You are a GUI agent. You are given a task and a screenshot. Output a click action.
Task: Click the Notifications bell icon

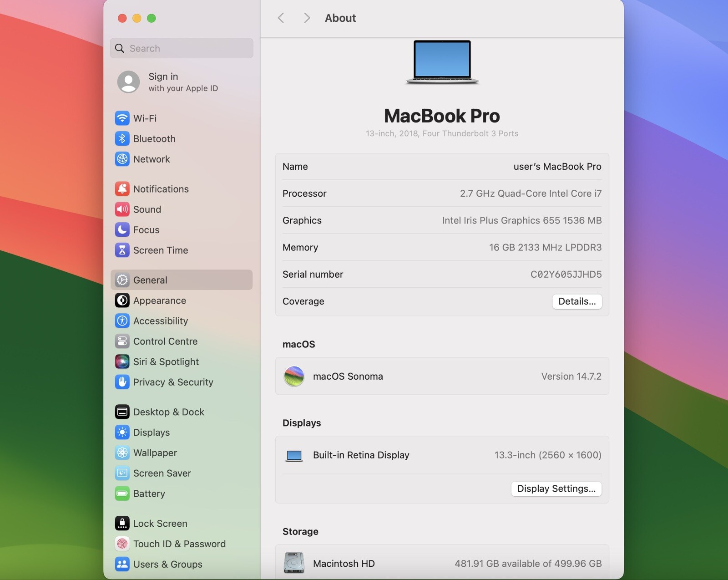(122, 189)
